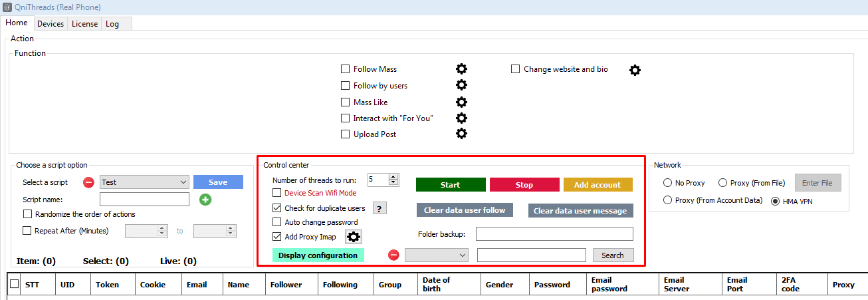Screen dimensions: 868x300
Task: Uncheck Check for duplicate users
Action: [x=277, y=208]
